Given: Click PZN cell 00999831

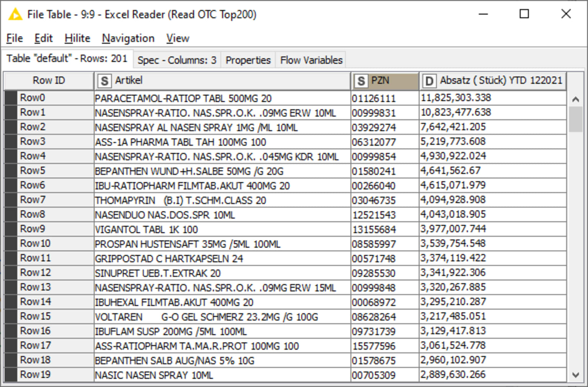Looking at the screenshot, I should (385, 113).
